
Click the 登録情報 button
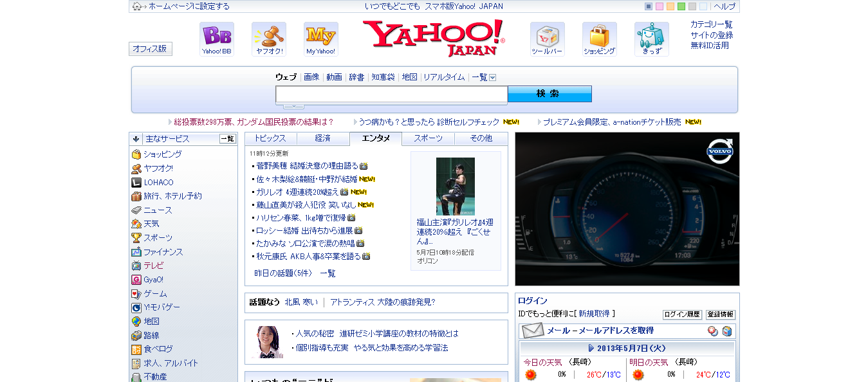(721, 314)
